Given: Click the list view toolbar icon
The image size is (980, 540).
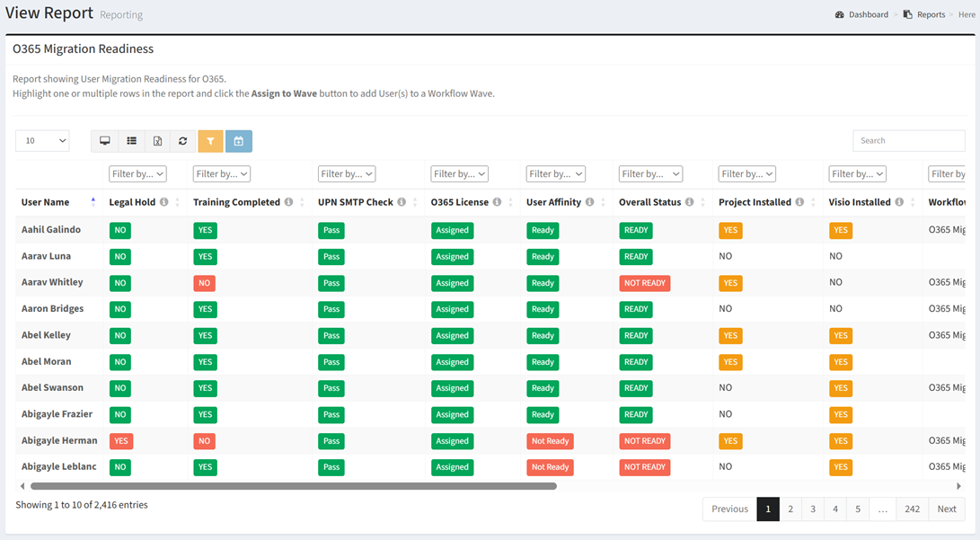Looking at the screenshot, I should [x=131, y=141].
